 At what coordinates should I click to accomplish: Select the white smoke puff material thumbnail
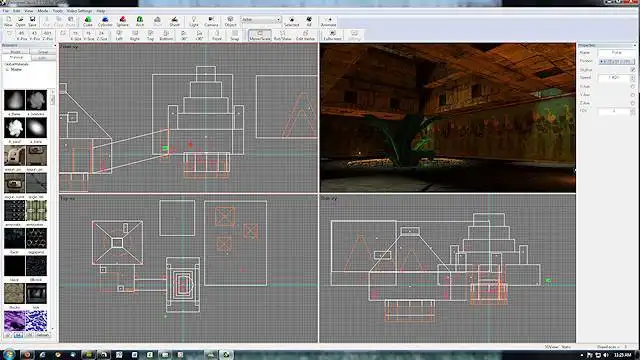click(14, 128)
